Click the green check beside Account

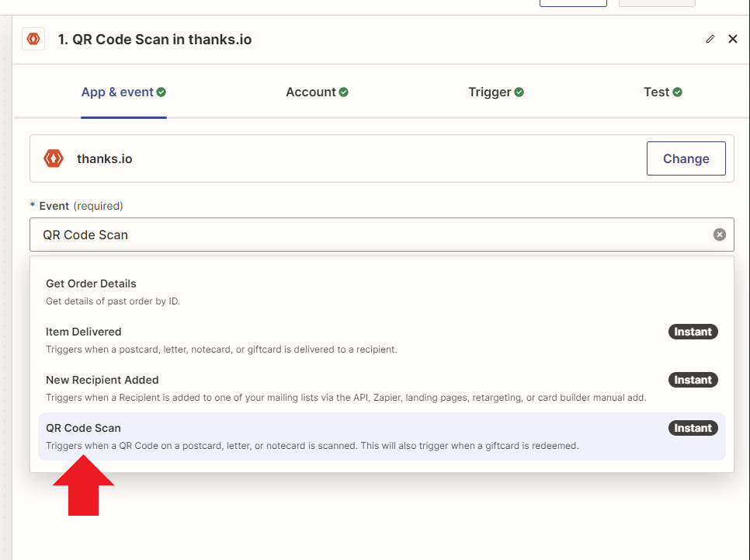pyautogui.click(x=343, y=92)
